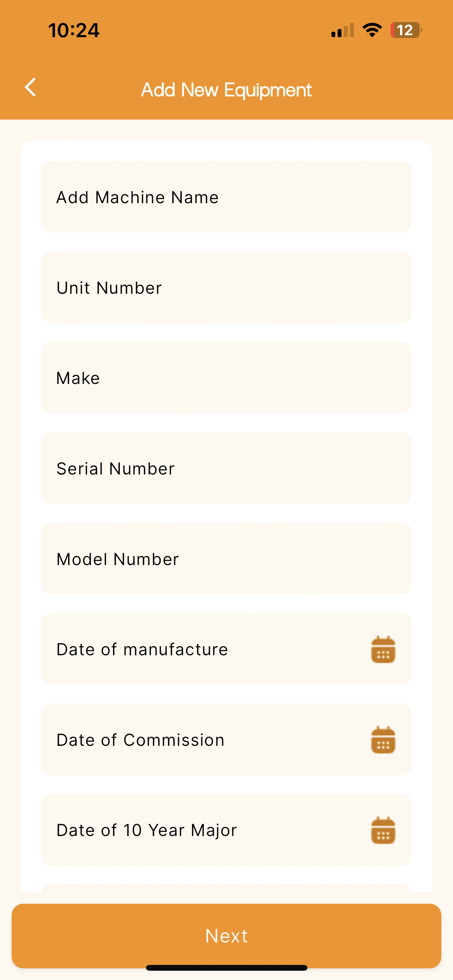Image resolution: width=453 pixels, height=980 pixels.
Task: Tap the battery indicator showing 12
Action: (406, 30)
